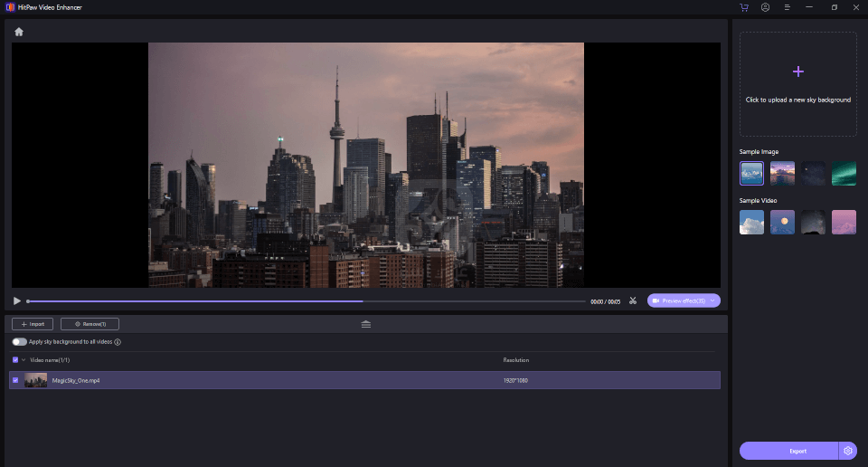The image size is (868, 467).
Task: Collapse the Video name list chevron
Action: point(24,360)
